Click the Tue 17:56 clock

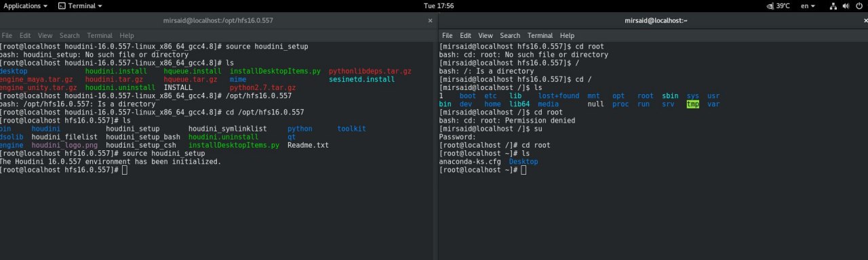point(439,5)
